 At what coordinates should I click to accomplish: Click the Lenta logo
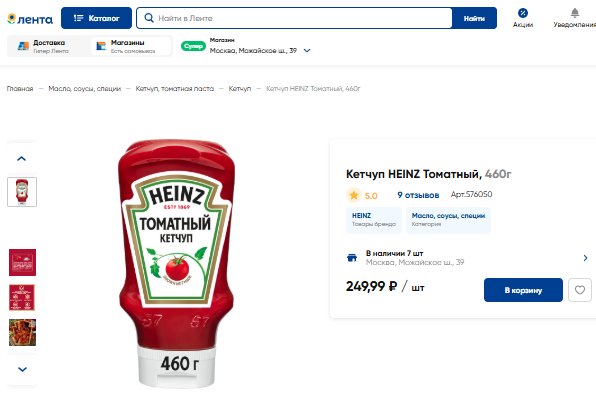30,19
